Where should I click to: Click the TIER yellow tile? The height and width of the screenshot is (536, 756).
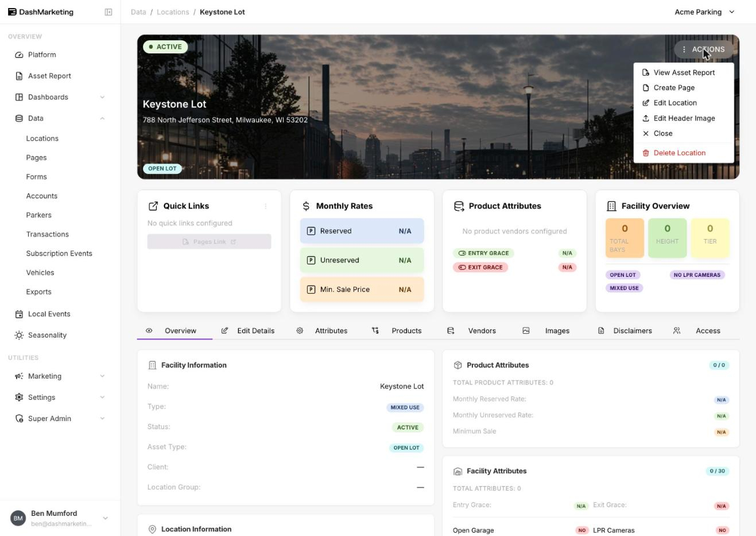(x=710, y=238)
